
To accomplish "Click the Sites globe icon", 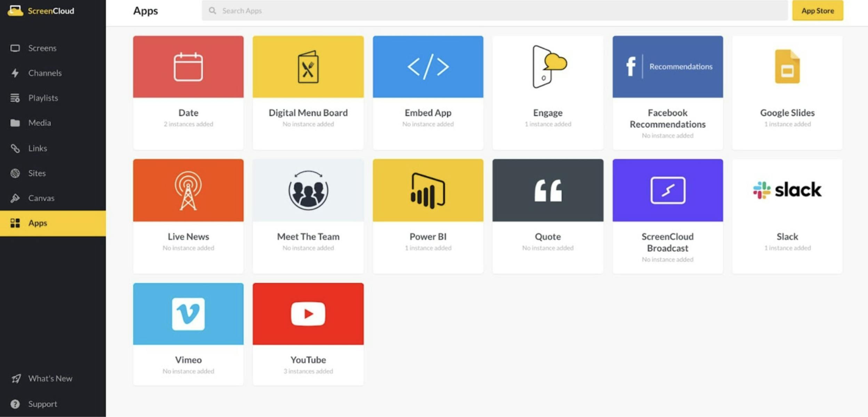I will pyautogui.click(x=15, y=173).
